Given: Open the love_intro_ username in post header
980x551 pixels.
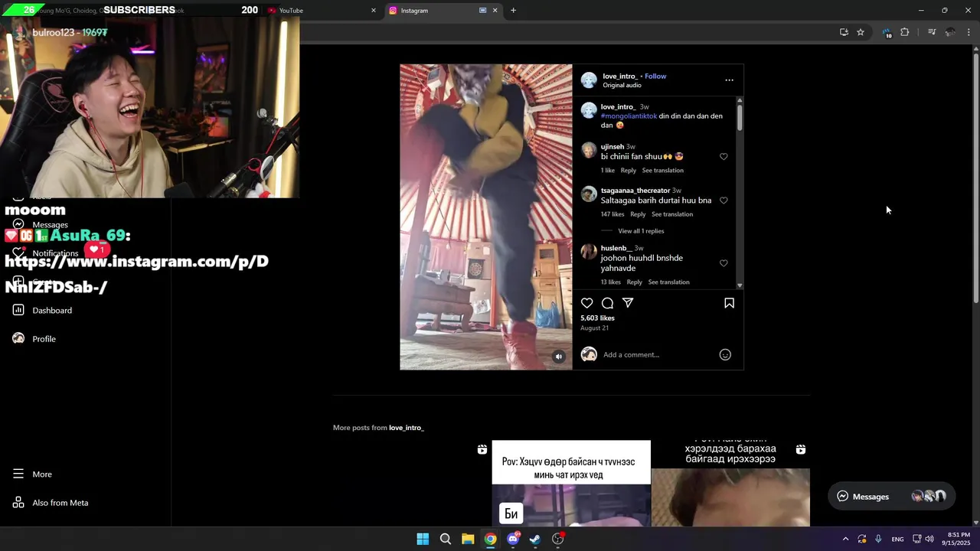Looking at the screenshot, I should [620, 76].
